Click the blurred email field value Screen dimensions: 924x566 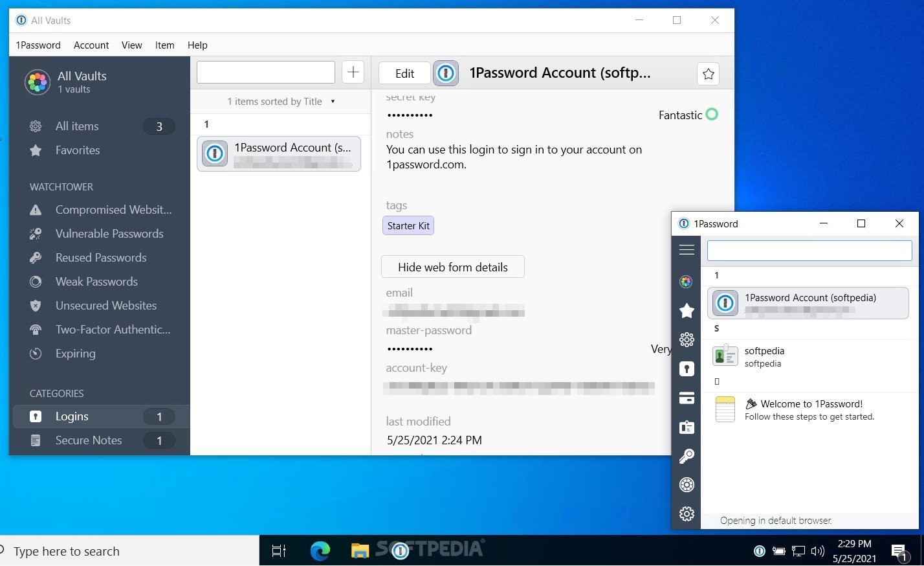(x=454, y=311)
